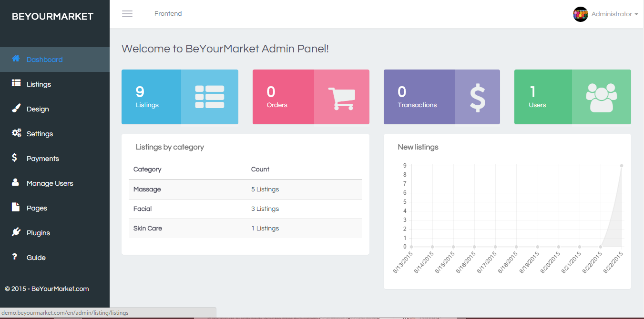Click the 'New listings' chart title
This screenshot has width=644, height=319.
click(x=418, y=147)
